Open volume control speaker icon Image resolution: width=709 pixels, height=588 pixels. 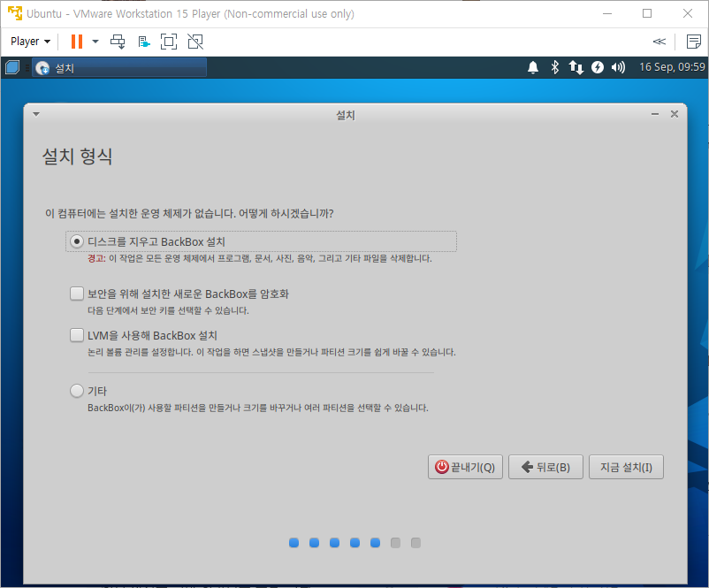618,67
